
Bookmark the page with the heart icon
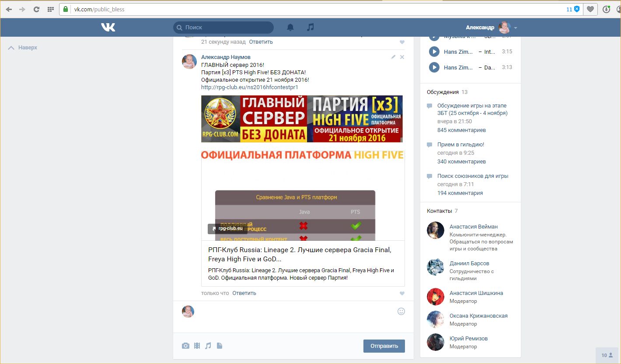coord(590,9)
